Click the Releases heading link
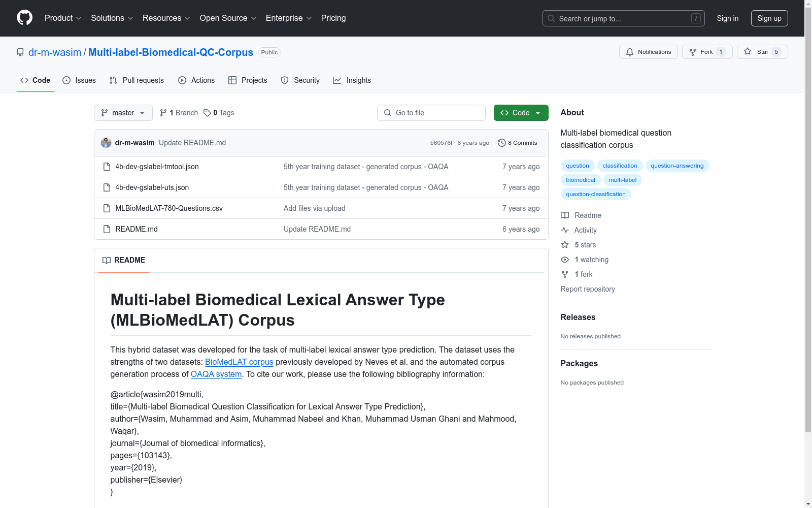812x508 pixels. [578, 317]
